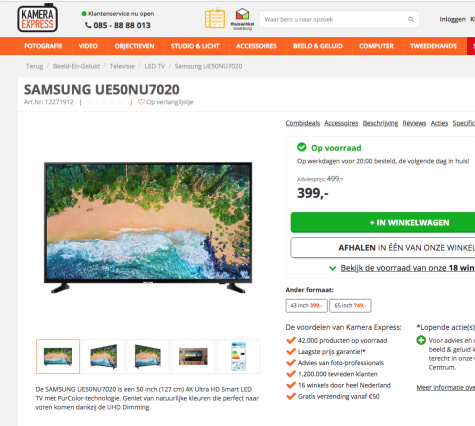
Task: Add TV with In Winkelwagen button
Action: (x=383, y=222)
